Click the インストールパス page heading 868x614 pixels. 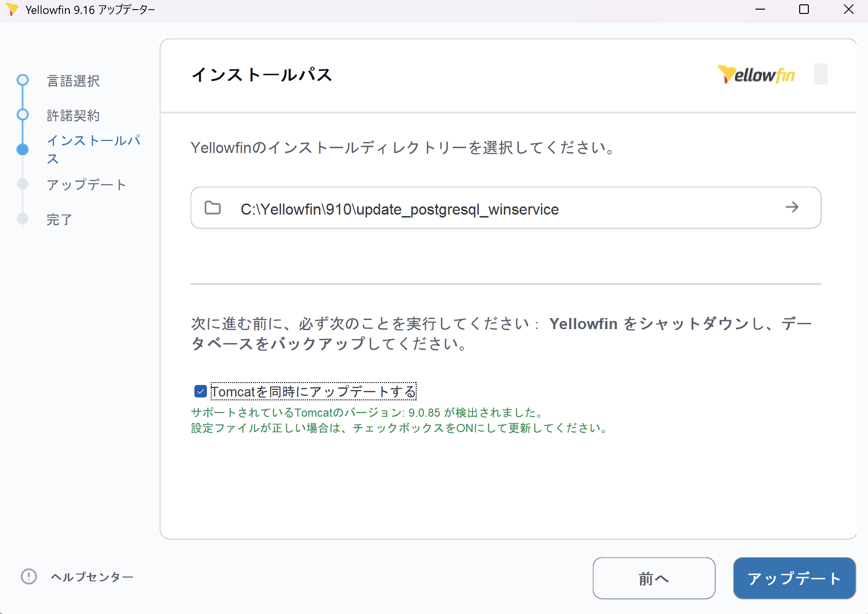[262, 75]
